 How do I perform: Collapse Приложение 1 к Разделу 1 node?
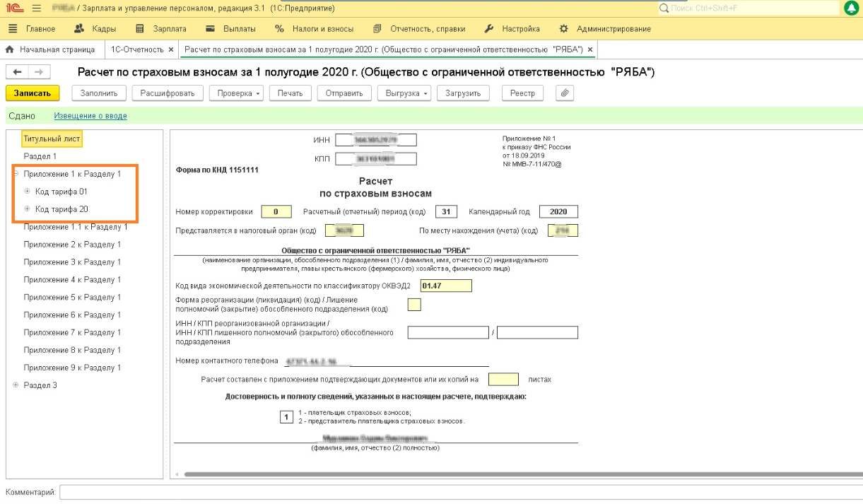16,174
